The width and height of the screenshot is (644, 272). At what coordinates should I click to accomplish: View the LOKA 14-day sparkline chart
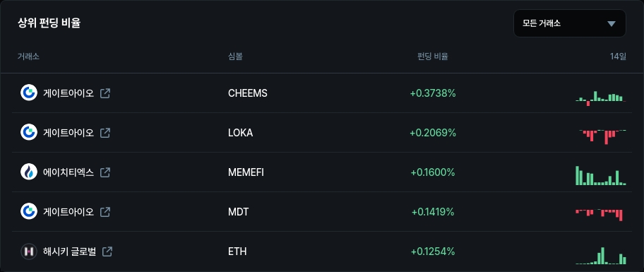[602, 137]
